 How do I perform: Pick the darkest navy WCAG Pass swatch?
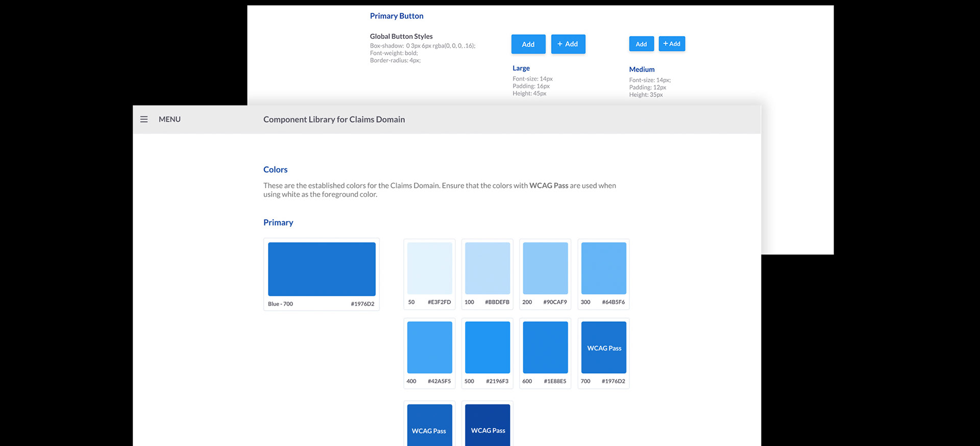[487, 425]
